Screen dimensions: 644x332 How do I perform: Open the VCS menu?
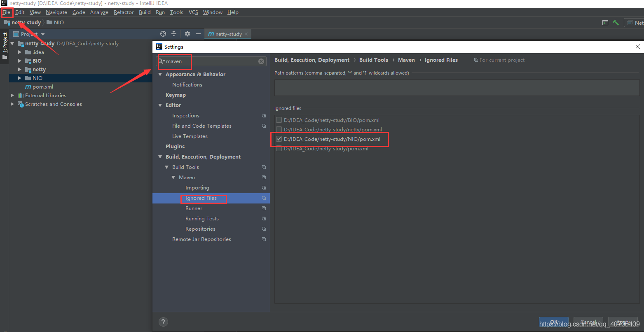click(x=193, y=12)
